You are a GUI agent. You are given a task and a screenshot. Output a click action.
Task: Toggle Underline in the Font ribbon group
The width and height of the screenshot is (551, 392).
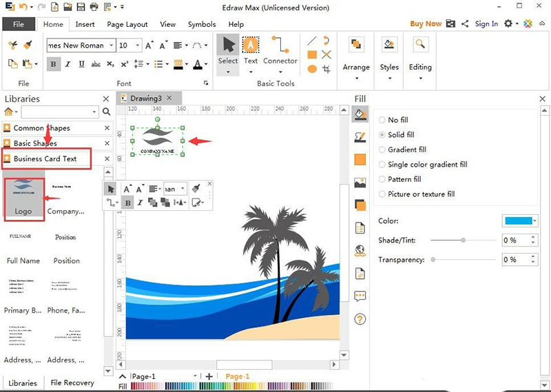point(81,64)
